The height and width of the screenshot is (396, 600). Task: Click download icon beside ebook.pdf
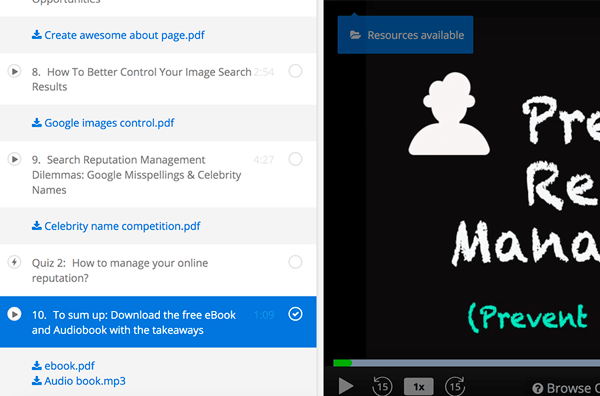(37, 366)
